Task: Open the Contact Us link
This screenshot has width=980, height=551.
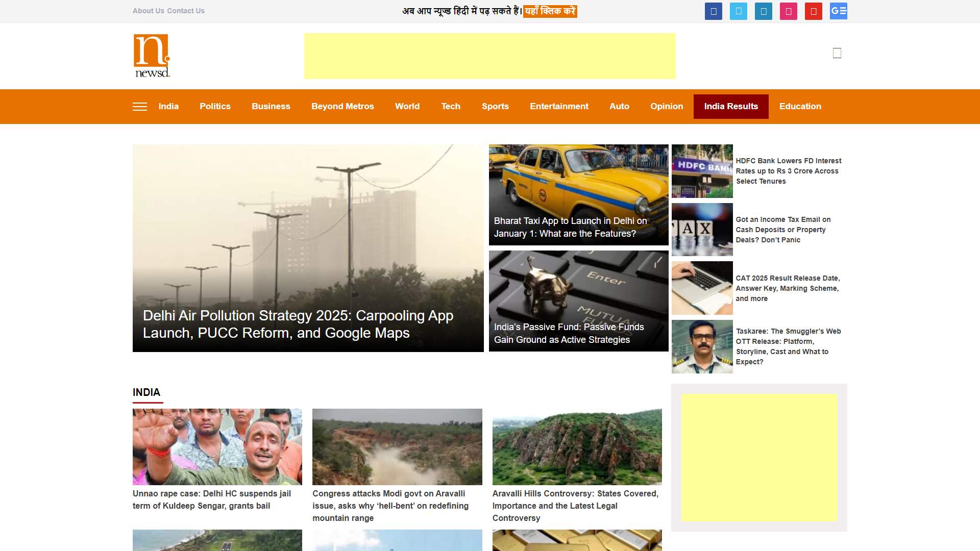Action: pyautogui.click(x=186, y=11)
